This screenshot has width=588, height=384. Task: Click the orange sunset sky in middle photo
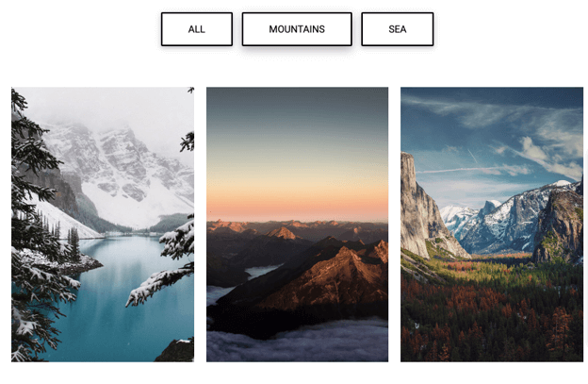pyautogui.click(x=298, y=203)
